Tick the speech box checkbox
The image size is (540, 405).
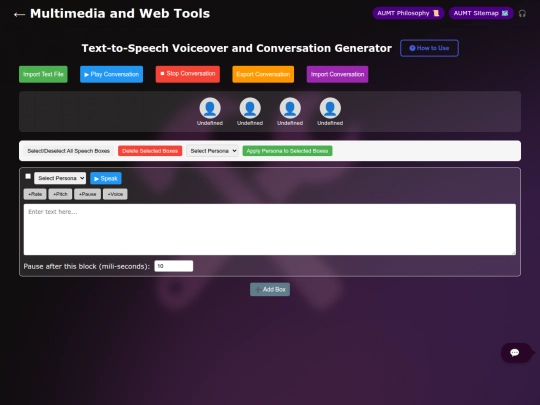[x=28, y=176]
